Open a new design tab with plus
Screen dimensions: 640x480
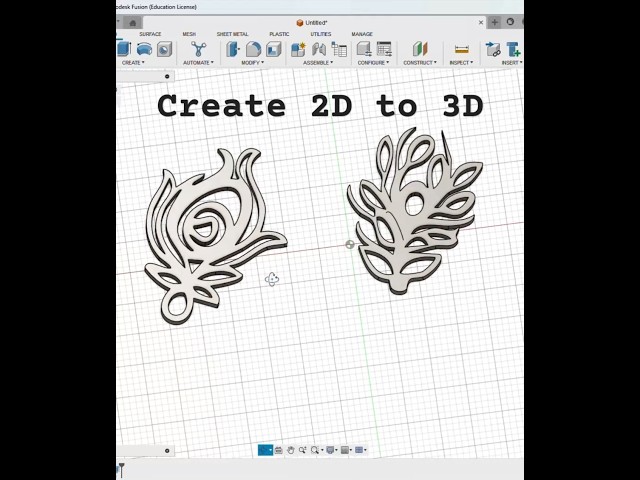tap(495, 22)
